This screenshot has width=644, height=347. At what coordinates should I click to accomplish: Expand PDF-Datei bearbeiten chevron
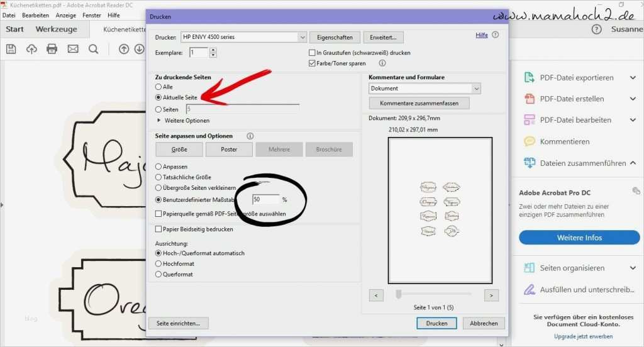click(x=633, y=120)
